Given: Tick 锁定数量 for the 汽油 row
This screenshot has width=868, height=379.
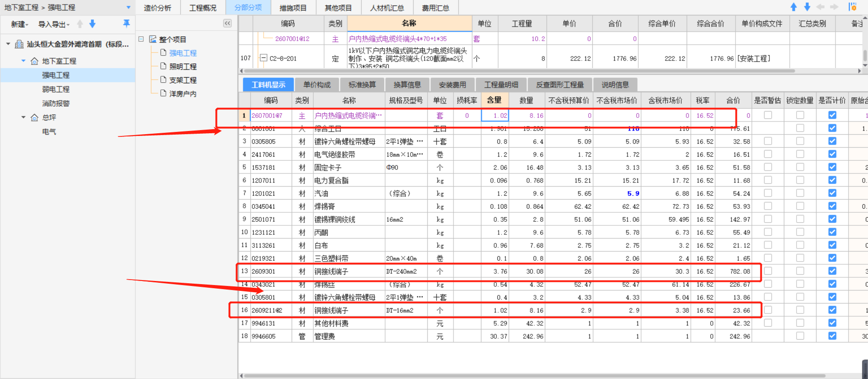Looking at the screenshot, I should tap(800, 193).
